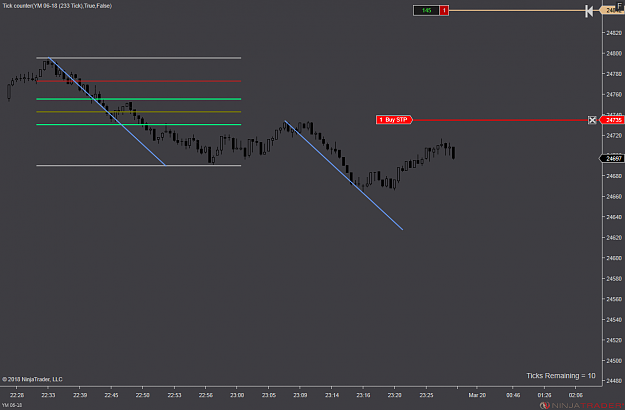Viewport: 625px width, 410px height.
Task: Select the bottom gray Fibonacci boundary line
Action: click(139, 165)
